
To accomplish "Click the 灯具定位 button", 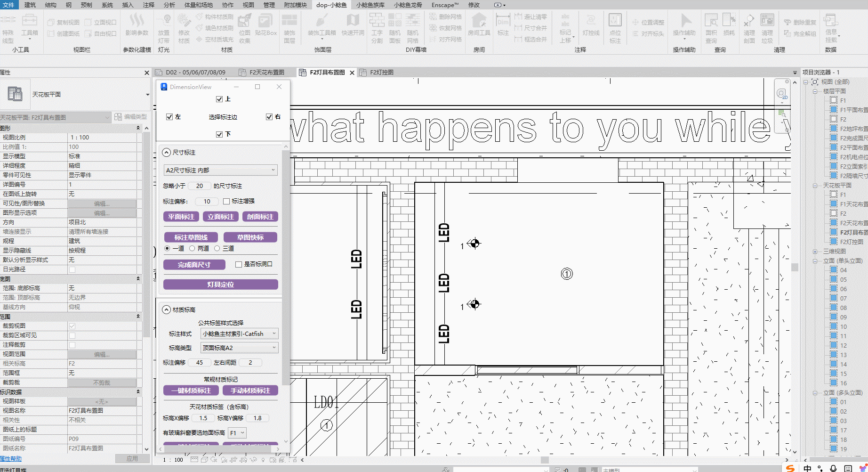I will 220,285.
